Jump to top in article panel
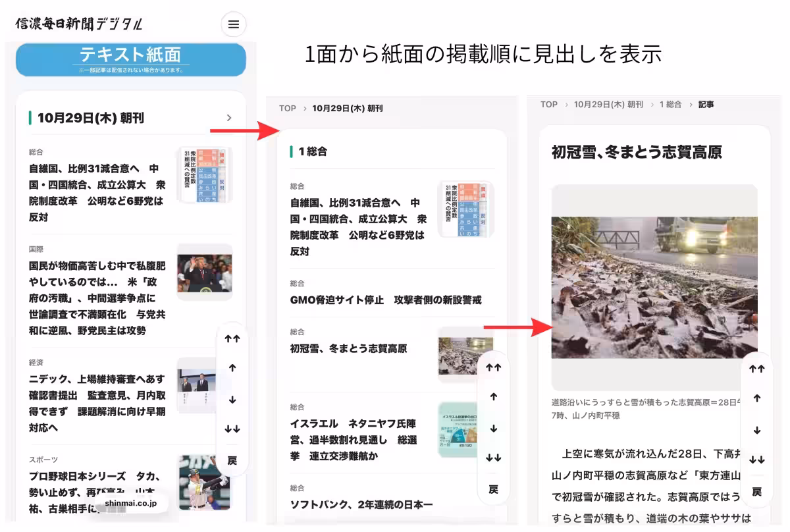The height and width of the screenshot is (532, 790). 757,369
